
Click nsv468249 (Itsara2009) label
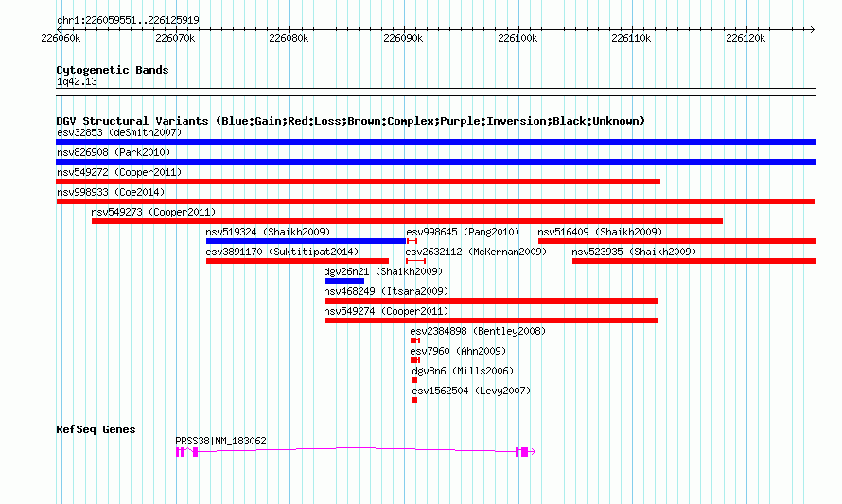(x=386, y=291)
